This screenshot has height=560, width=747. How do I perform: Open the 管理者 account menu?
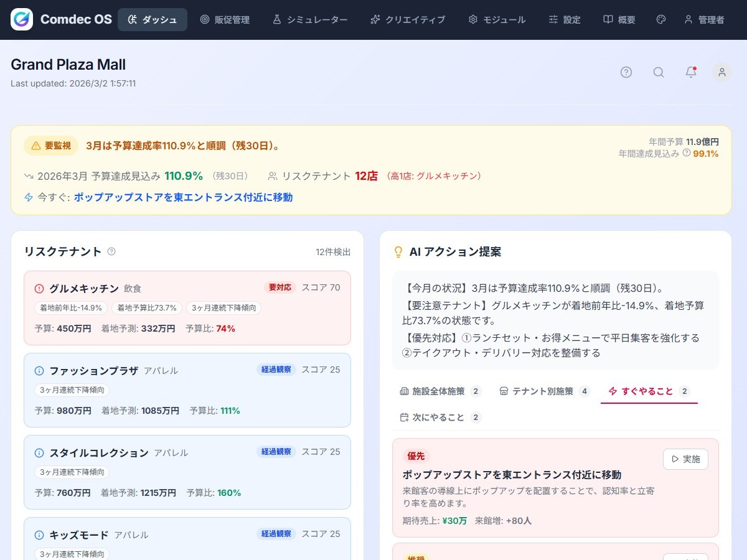[x=704, y=20]
